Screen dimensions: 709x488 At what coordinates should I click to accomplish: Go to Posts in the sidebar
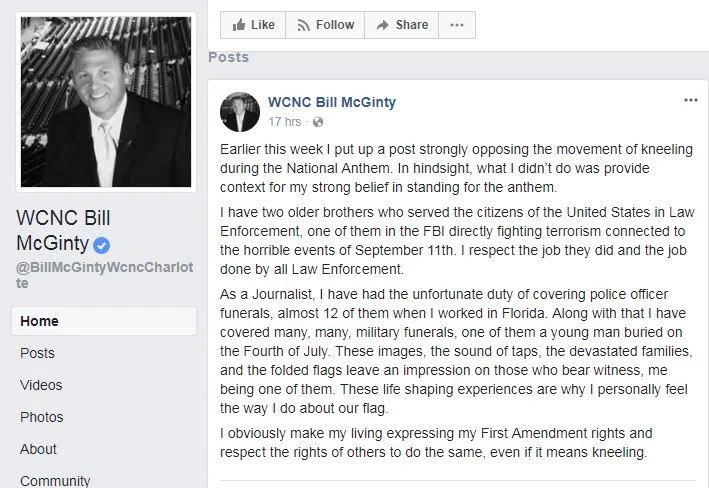click(x=37, y=353)
